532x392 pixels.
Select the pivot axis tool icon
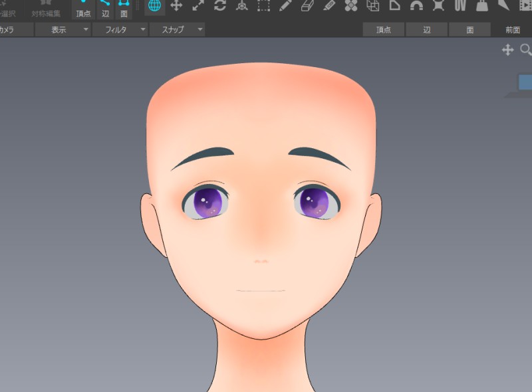[x=241, y=5]
